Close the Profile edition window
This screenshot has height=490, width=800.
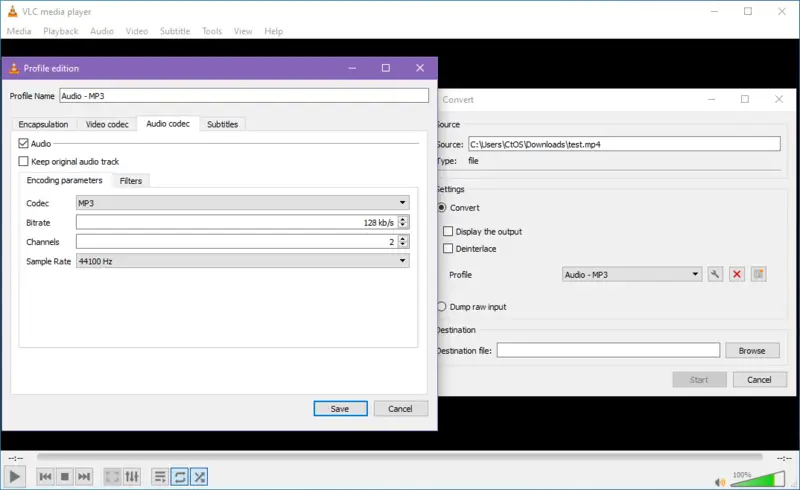[x=420, y=68]
